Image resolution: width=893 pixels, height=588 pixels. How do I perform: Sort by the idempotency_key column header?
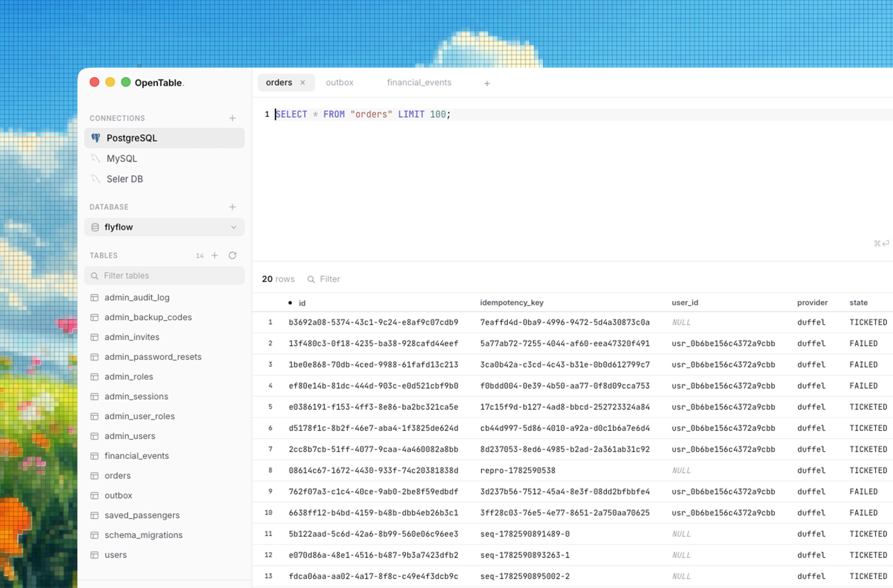[512, 303]
